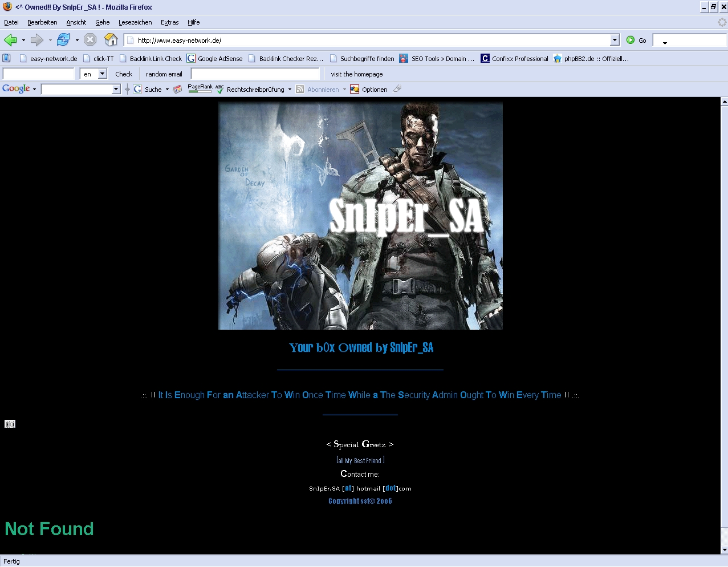Click the highlighter pen icon
Screen dimensions: 728x567
click(397, 88)
